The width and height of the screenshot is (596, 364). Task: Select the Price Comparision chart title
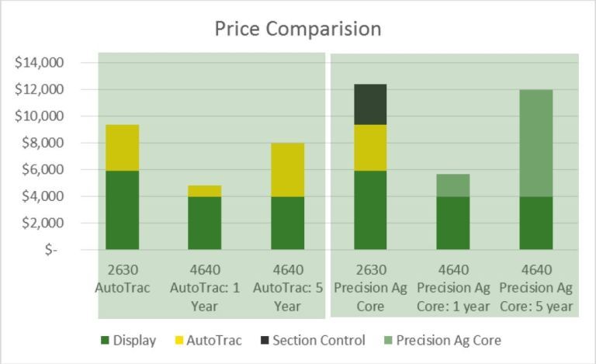point(298,29)
